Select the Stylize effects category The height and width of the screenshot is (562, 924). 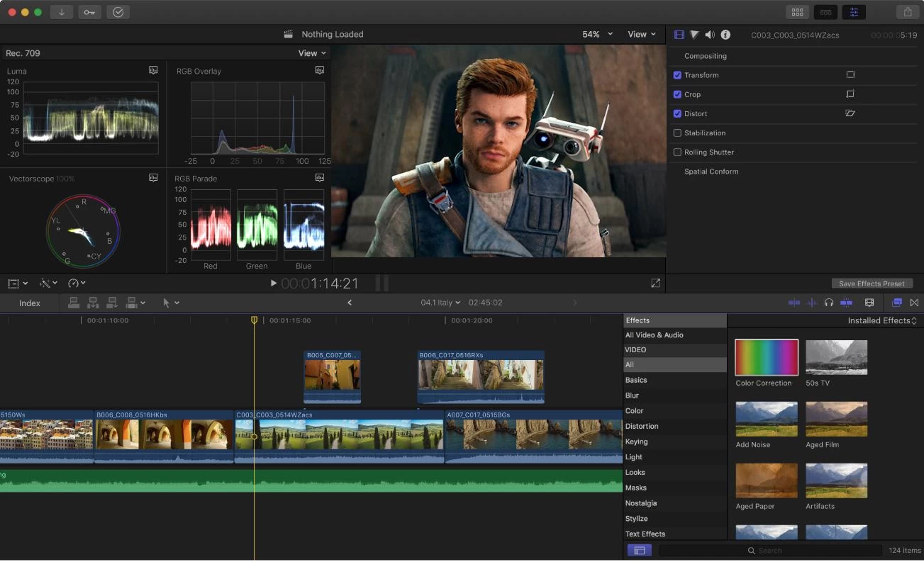pos(674,519)
